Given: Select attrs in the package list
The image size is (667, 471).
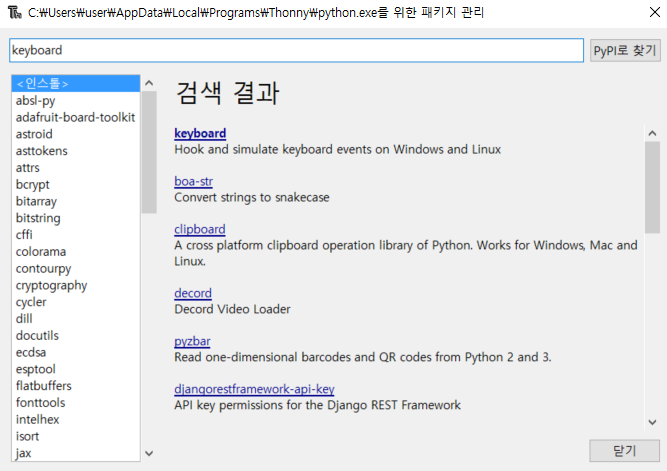Looking at the screenshot, I should coord(76,168).
